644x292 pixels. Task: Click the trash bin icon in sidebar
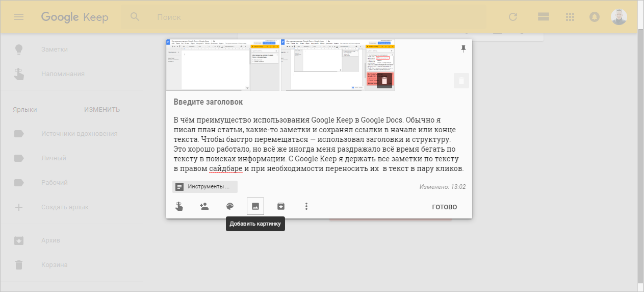pos(19,265)
